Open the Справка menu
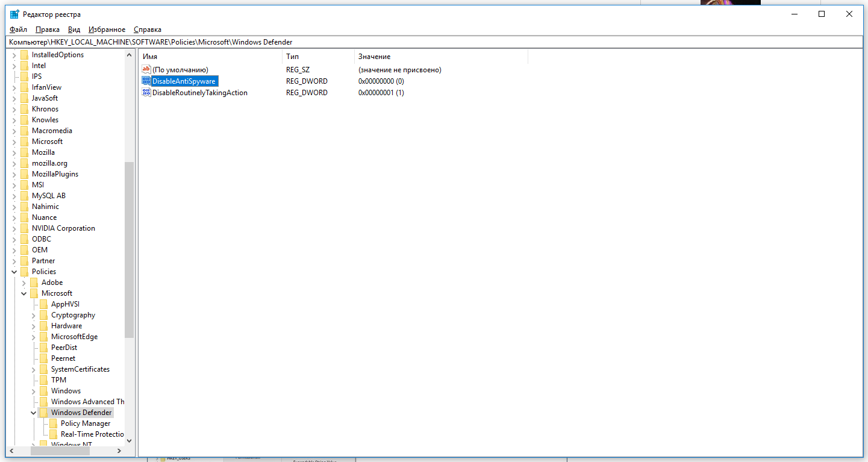Screen dimensions: 868x462 pyautogui.click(x=147, y=29)
